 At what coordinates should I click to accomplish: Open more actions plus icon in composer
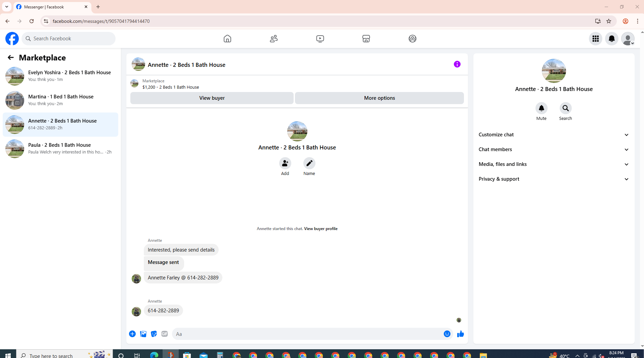132,334
